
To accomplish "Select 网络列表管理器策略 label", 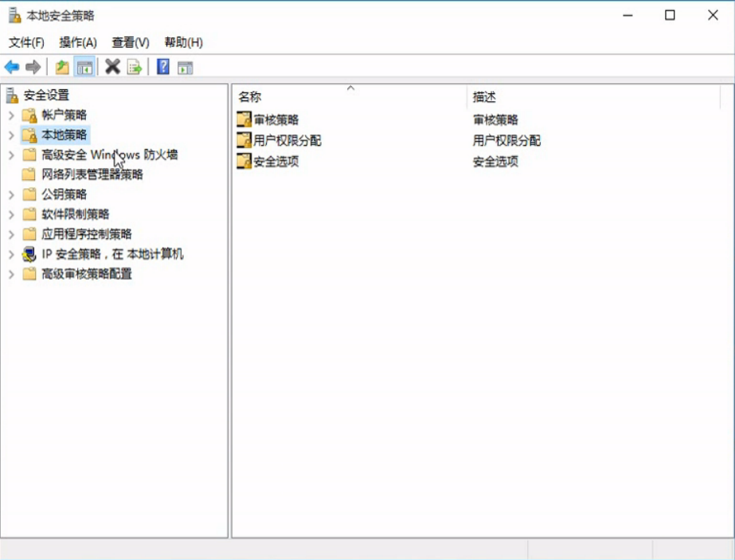I will coord(92,174).
